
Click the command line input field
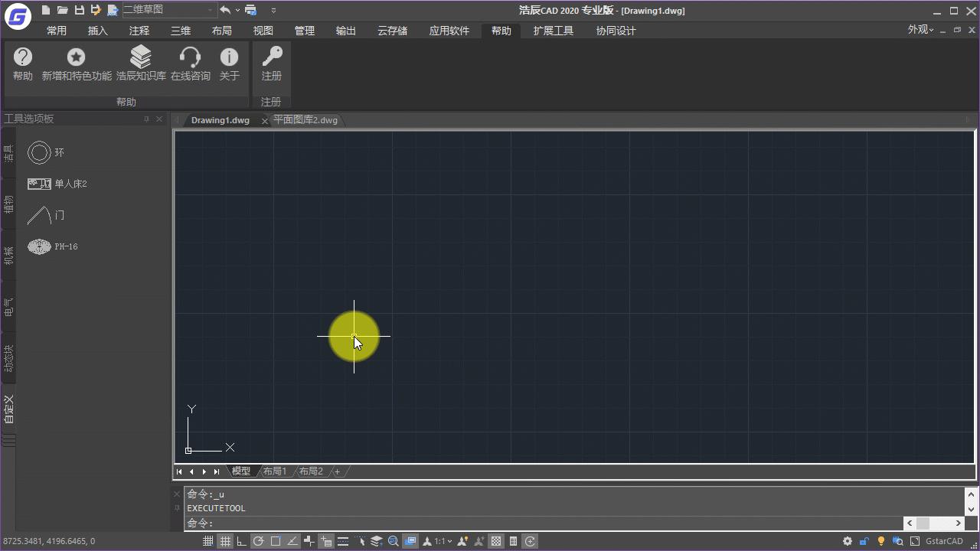(x=536, y=523)
